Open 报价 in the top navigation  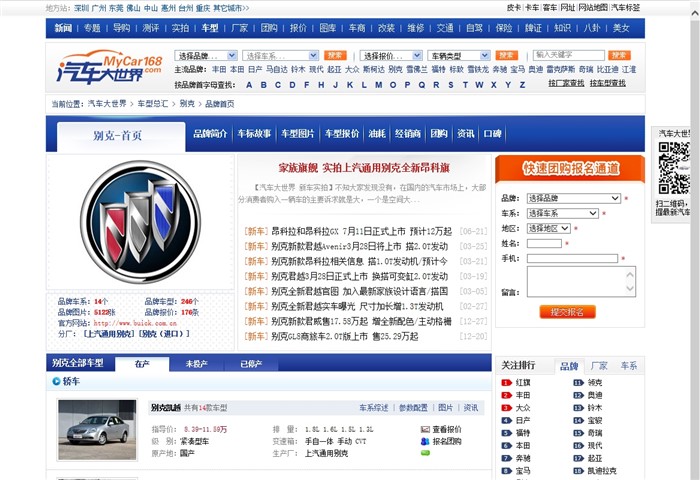tap(298, 28)
